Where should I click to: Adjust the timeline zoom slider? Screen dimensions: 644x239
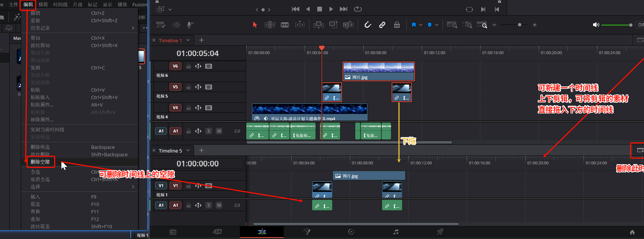tap(514, 25)
